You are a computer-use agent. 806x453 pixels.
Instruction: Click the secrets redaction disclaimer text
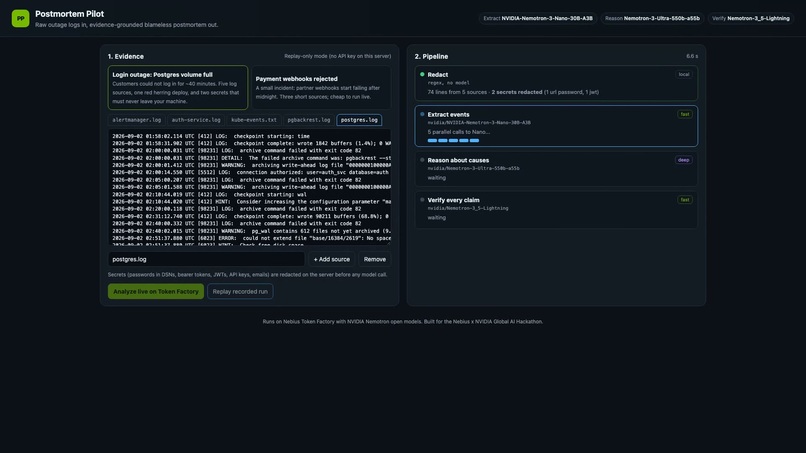(247, 275)
